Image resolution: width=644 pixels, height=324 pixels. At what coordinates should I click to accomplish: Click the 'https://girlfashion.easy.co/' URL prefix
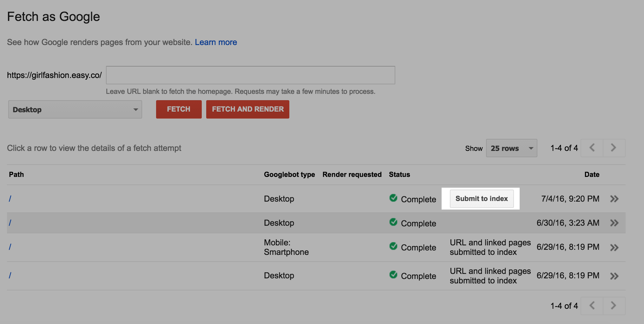click(x=54, y=75)
